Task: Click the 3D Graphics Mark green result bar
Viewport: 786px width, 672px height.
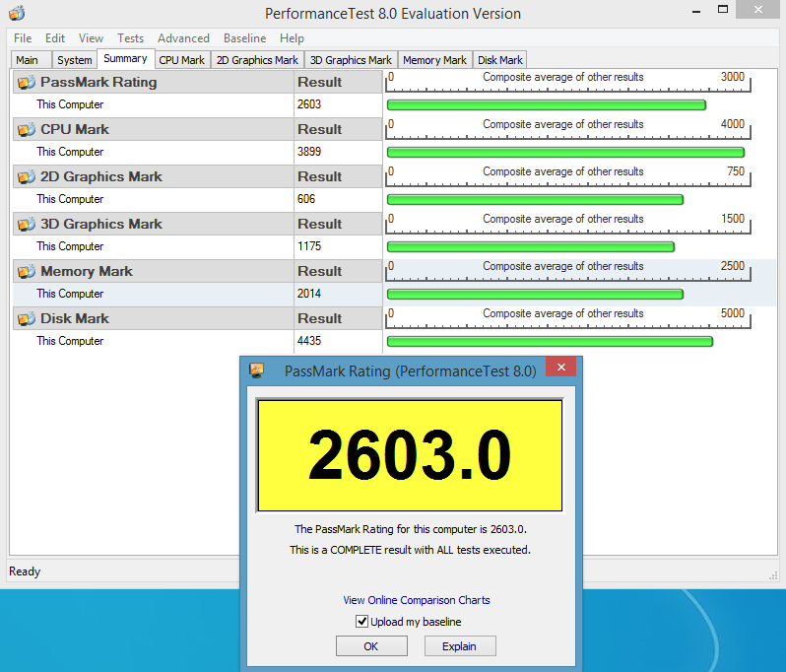Action: (x=530, y=246)
